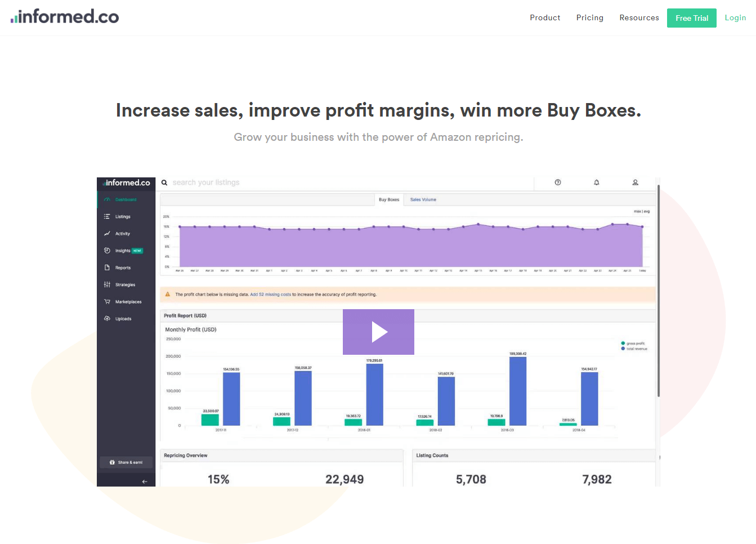Click the Listings label in the sidebar

[x=123, y=217]
